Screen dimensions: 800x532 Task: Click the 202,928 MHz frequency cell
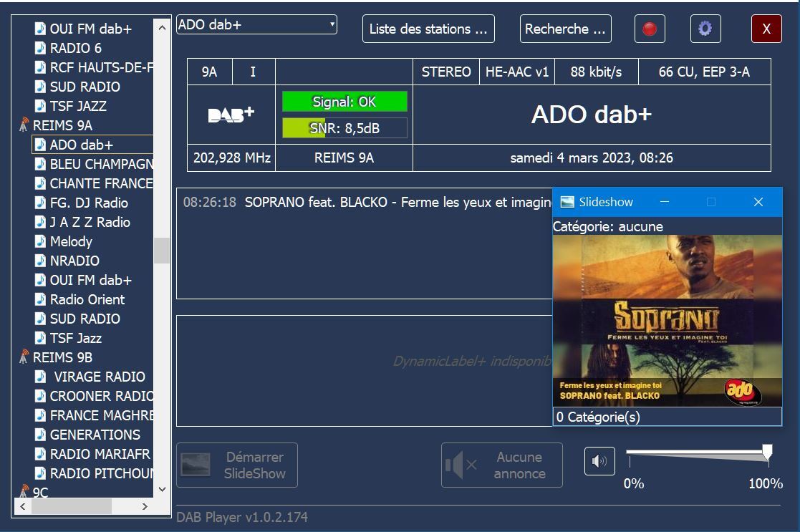[231, 158]
